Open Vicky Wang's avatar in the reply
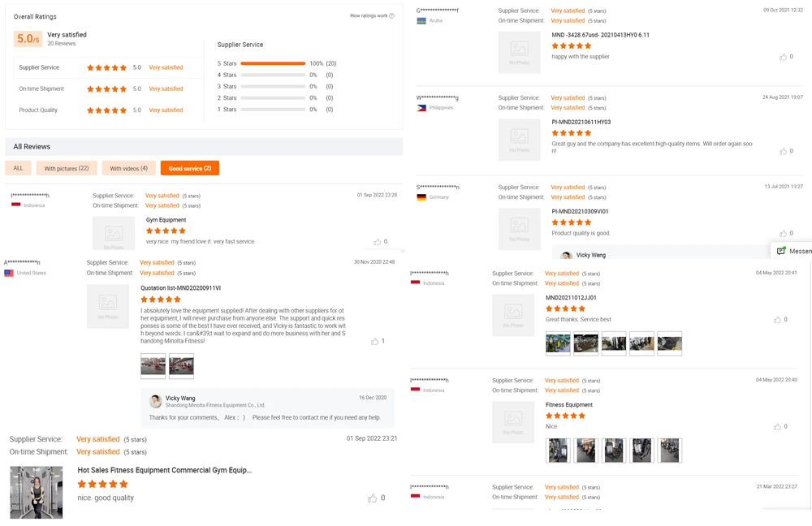812x526 pixels. pos(155,401)
